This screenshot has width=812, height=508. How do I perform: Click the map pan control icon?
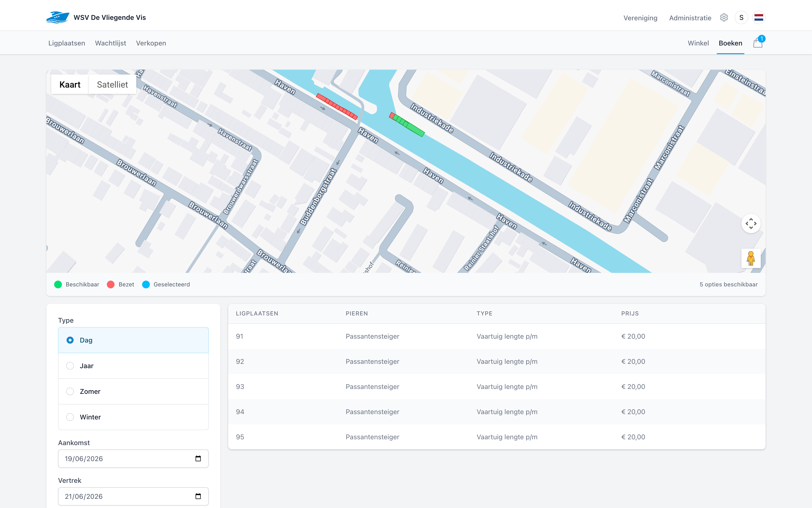751,224
